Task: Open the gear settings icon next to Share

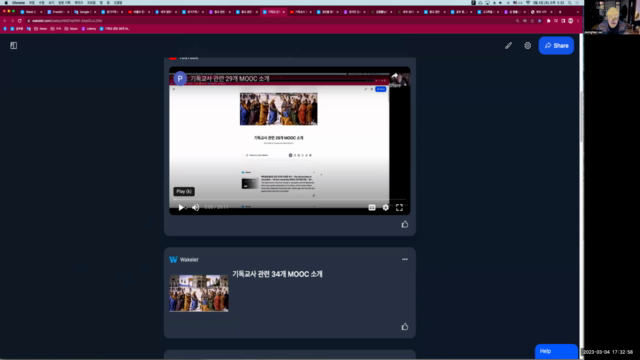Action: coord(527,46)
